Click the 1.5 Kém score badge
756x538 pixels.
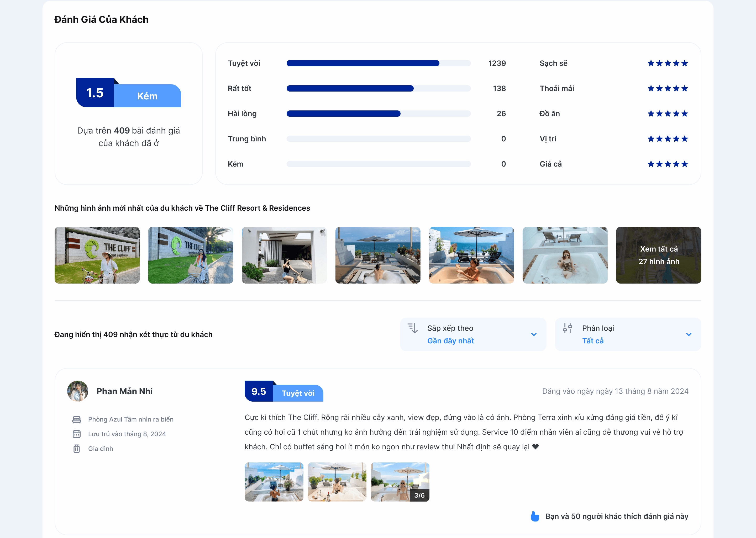128,93
